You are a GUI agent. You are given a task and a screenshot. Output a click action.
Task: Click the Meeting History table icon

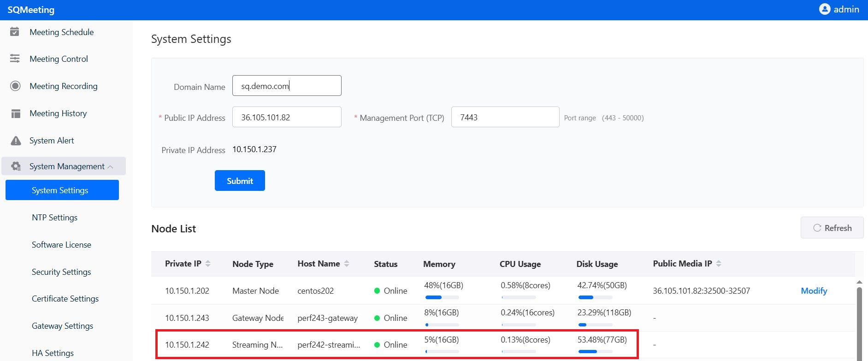pos(16,113)
